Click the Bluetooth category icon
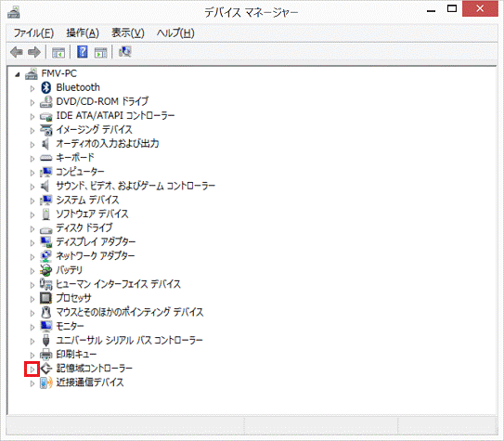The width and height of the screenshot is (504, 441). coord(46,87)
